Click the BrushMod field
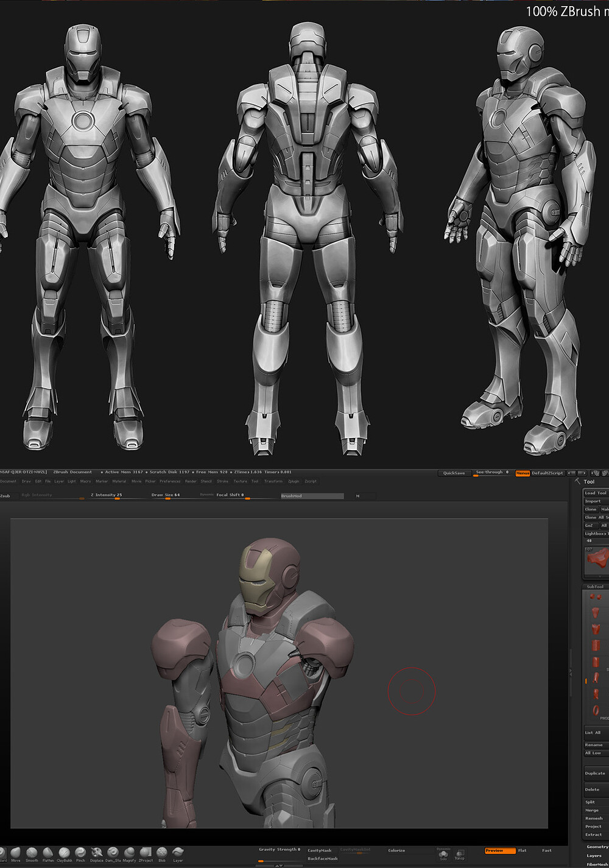 click(x=312, y=496)
